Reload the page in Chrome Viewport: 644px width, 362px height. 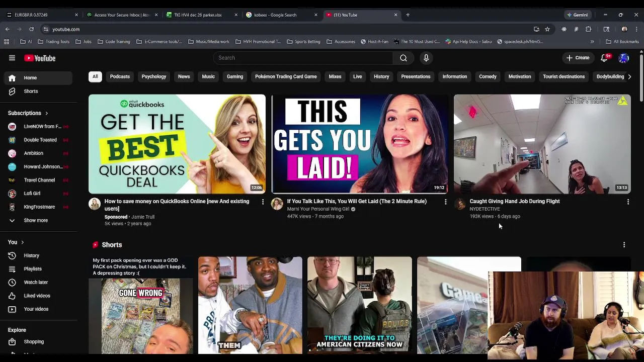pos(31,29)
